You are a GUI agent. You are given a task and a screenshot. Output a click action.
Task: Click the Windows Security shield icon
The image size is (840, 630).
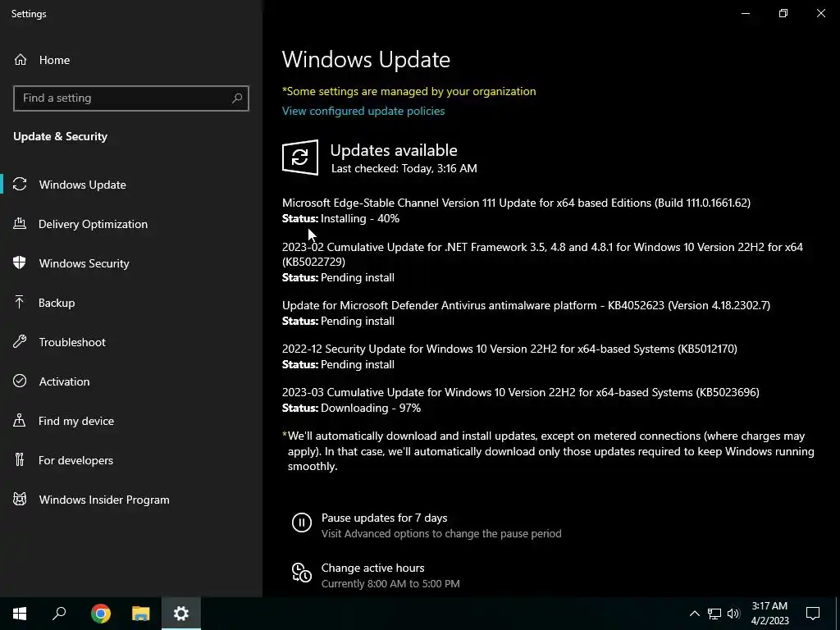pos(20,263)
